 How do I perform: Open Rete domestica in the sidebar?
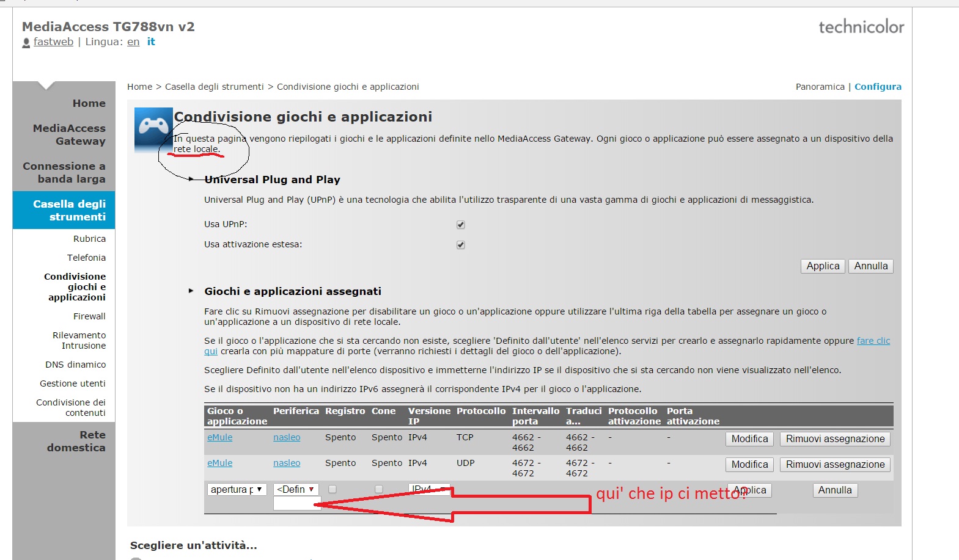[76, 441]
